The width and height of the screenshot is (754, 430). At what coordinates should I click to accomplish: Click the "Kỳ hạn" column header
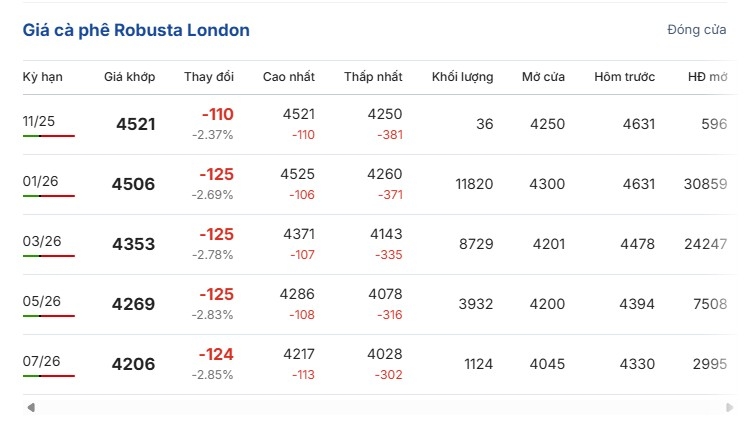pos(42,77)
